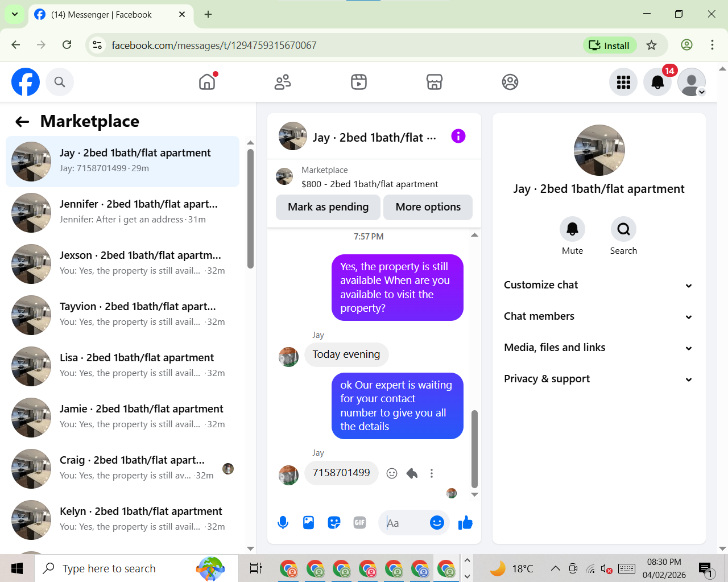Open the taskbar clock showing 08:30 PM
The width and height of the screenshot is (728, 582).
[664, 568]
